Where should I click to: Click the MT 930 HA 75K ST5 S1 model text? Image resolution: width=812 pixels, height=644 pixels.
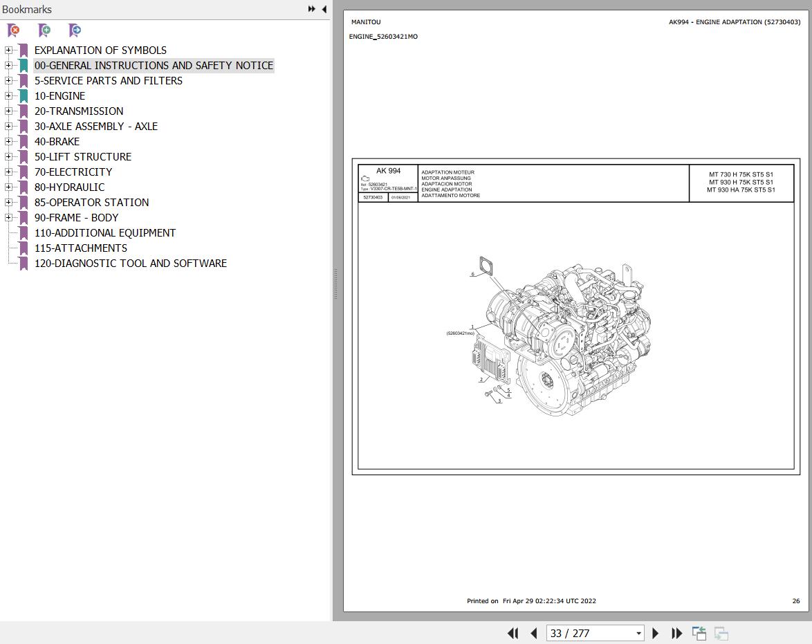pos(741,190)
